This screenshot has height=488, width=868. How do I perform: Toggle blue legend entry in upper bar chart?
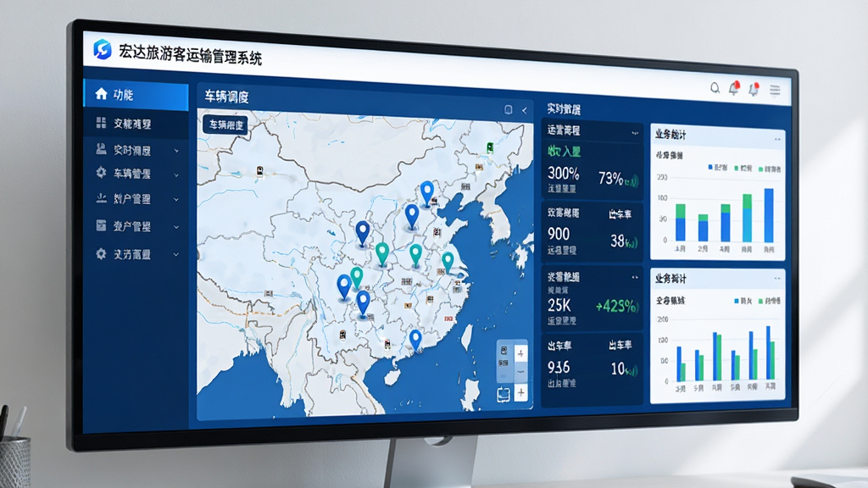point(717,167)
